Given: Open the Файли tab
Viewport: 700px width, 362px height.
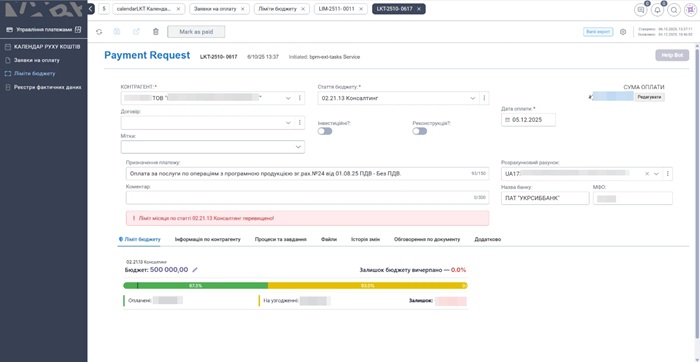Looking at the screenshot, I should [329, 239].
